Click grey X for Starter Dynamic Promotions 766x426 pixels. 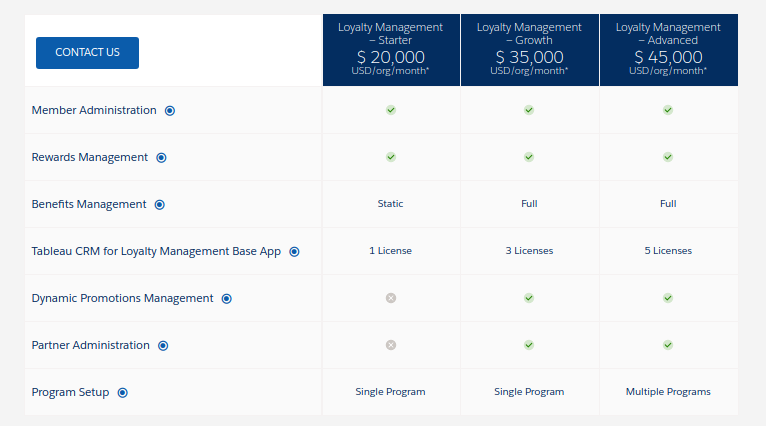pyautogui.click(x=391, y=298)
